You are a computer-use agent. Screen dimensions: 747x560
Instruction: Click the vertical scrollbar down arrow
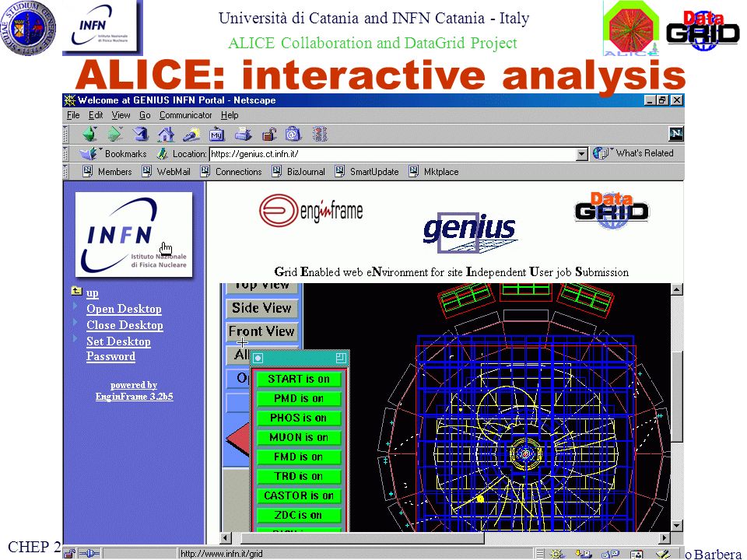676,526
